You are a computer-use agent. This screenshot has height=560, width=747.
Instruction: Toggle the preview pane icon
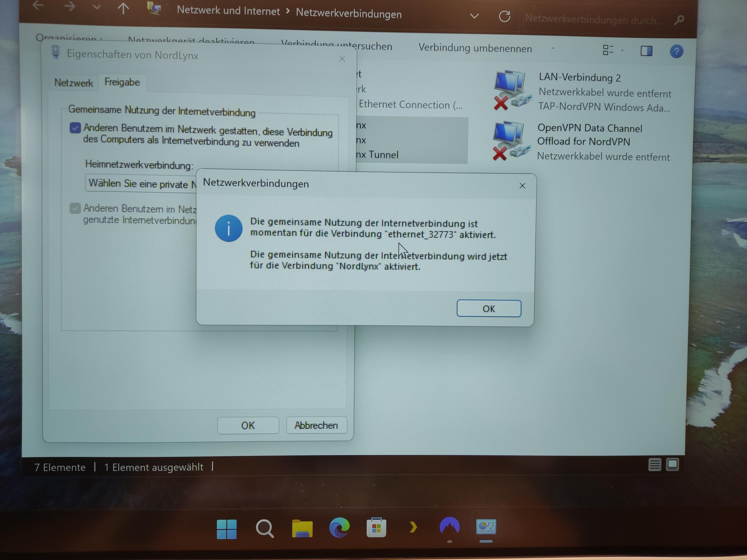tap(647, 51)
